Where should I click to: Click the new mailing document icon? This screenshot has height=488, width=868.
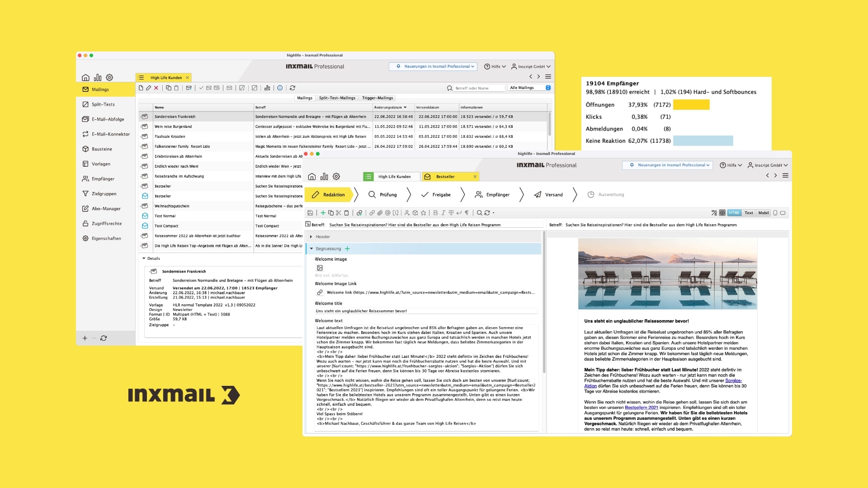(x=141, y=88)
